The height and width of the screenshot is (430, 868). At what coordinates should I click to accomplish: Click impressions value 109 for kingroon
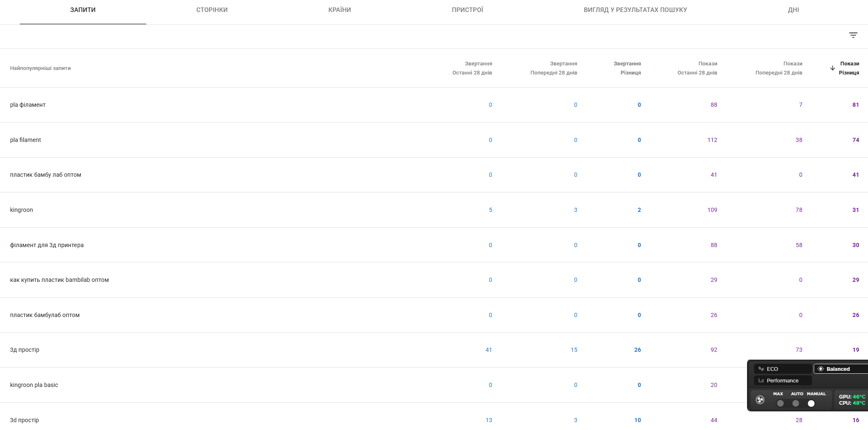[x=712, y=210]
